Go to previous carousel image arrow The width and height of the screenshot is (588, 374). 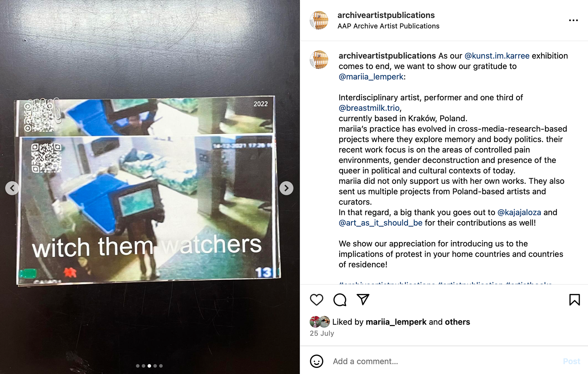click(12, 188)
